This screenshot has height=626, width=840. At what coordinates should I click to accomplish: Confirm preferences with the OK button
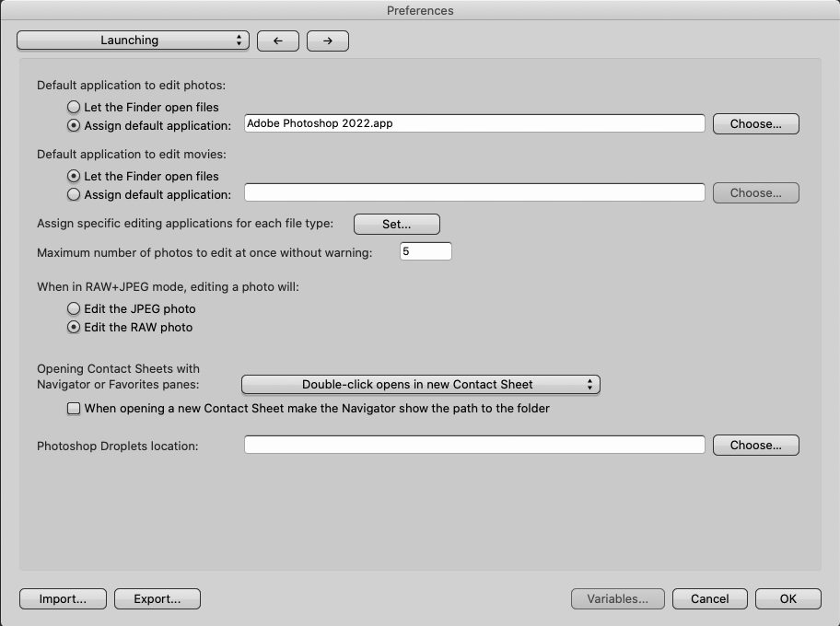click(787, 598)
